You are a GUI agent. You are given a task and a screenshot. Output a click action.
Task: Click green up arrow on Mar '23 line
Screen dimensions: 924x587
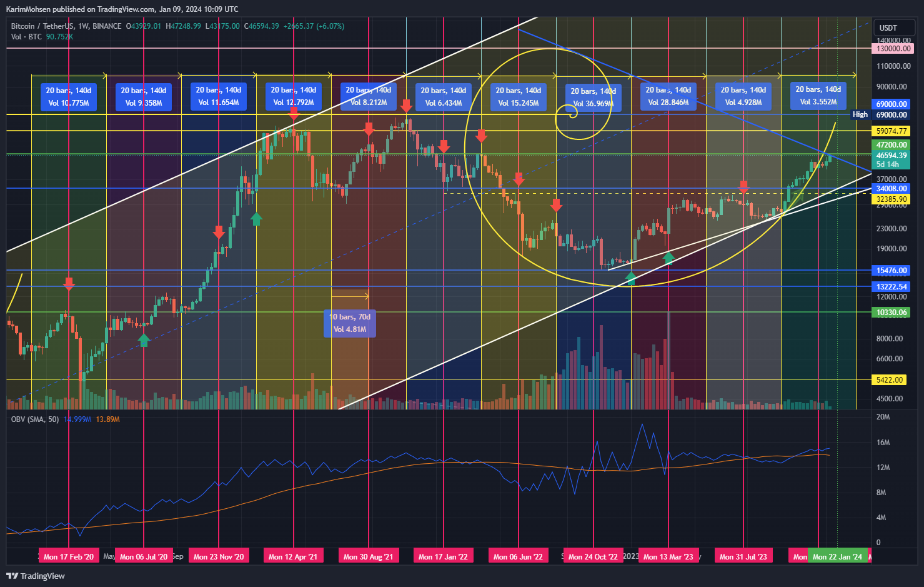click(x=668, y=257)
